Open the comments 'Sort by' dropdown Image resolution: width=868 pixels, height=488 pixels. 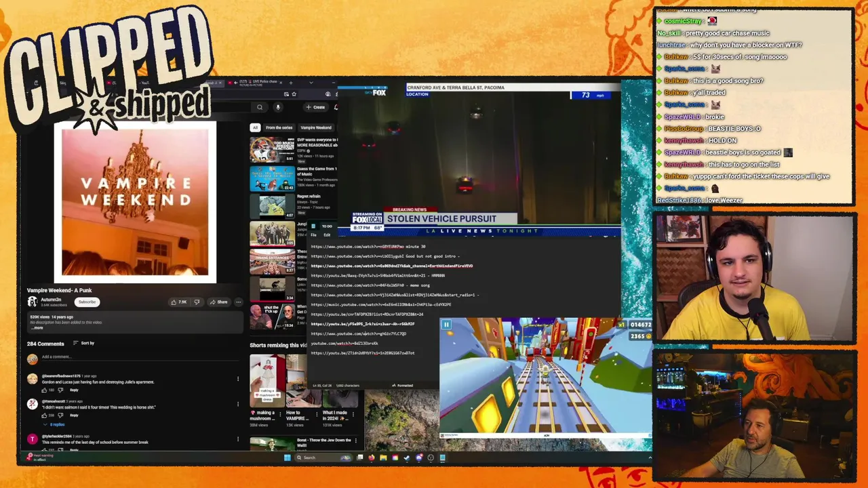(x=83, y=343)
